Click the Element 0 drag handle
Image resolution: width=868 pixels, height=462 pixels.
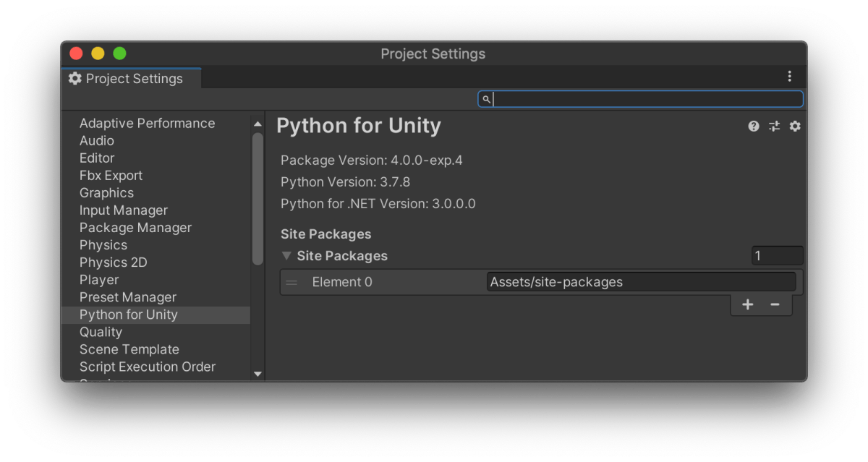coord(292,282)
